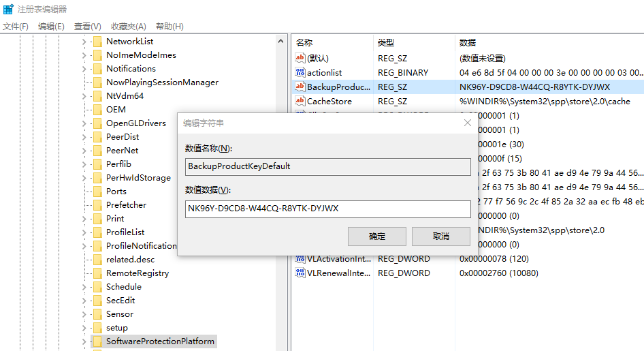Select the CacheStore value name
The width and height of the screenshot is (644, 351).
(x=329, y=101)
